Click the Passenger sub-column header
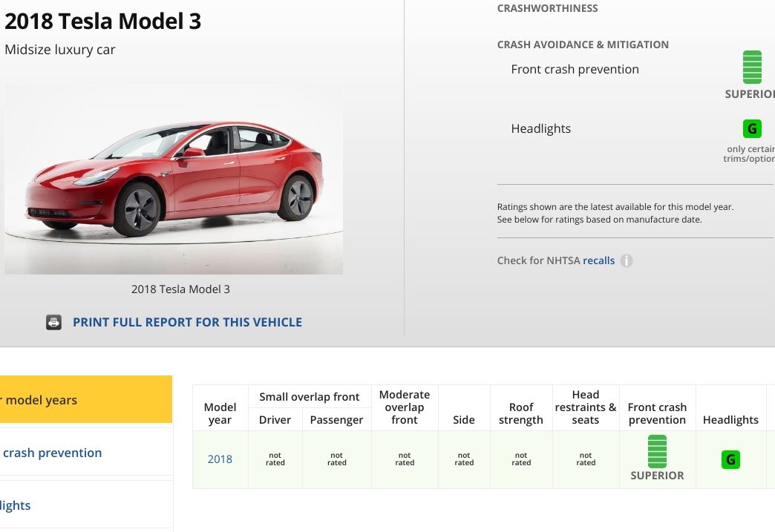The image size is (775, 532). click(x=336, y=420)
